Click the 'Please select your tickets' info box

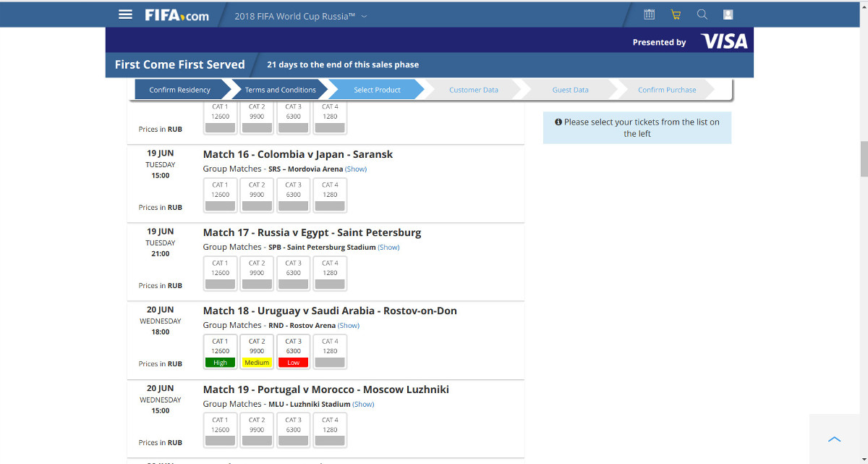click(x=637, y=127)
